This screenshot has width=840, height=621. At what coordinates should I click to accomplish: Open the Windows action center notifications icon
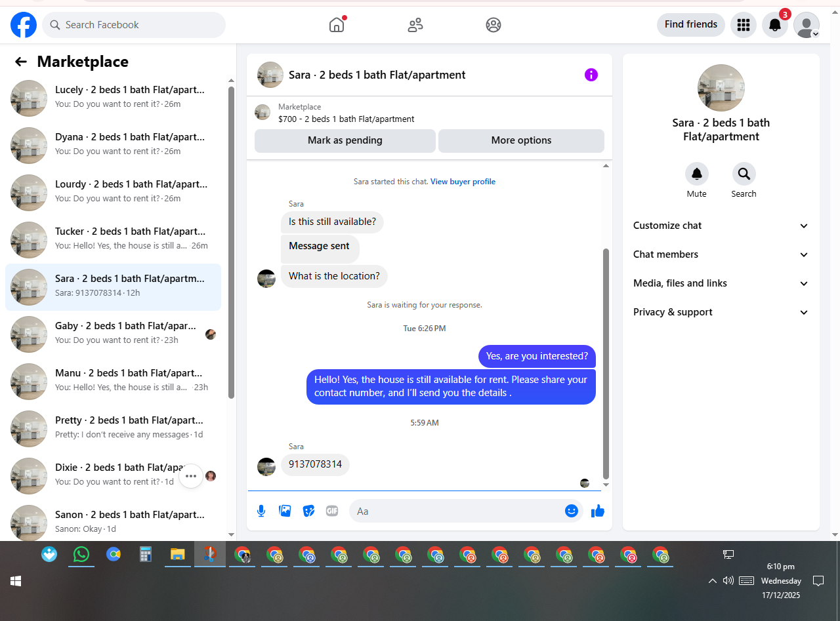(x=818, y=581)
